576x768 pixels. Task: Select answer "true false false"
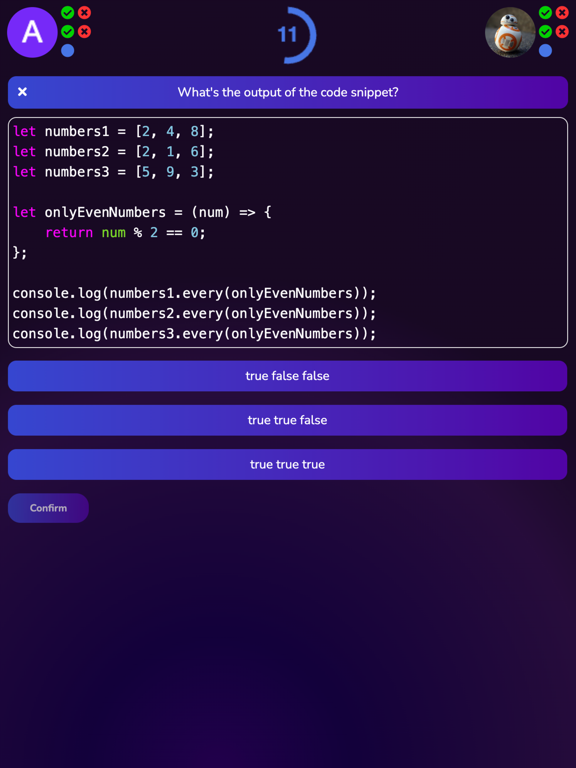(288, 376)
